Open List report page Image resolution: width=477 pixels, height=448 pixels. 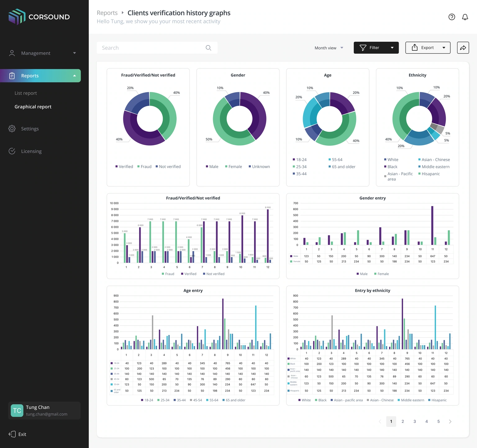pos(26,93)
